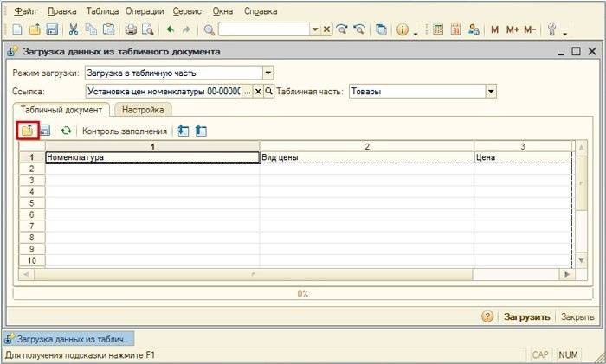Click the Paste clipboard icon
This screenshot has width=606, height=364.
point(109,29)
